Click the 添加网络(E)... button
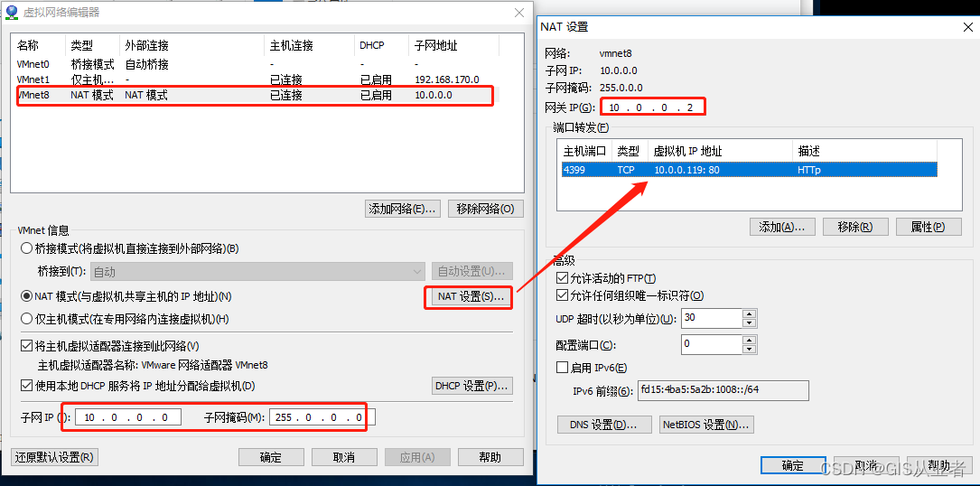The image size is (980, 486). pyautogui.click(x=403, y=209)
